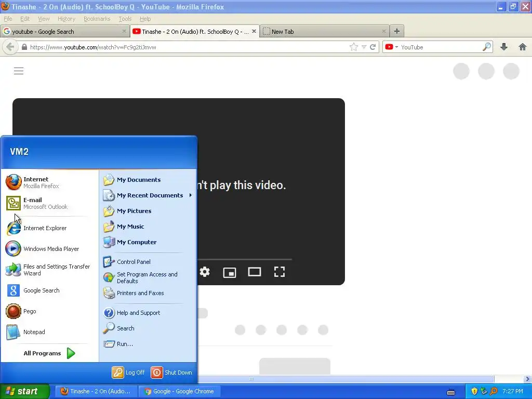Viewport: 532px width, 399px height.
Task: Click the Log Off button
Action: point(128,372)
